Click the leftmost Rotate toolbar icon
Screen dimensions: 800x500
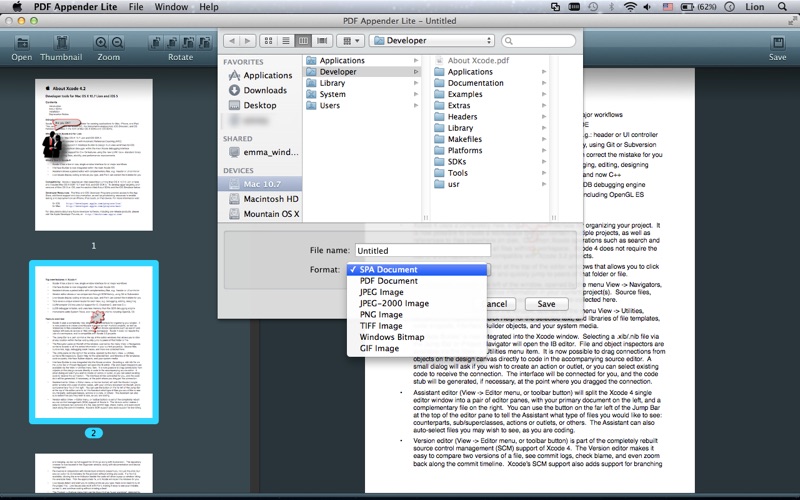156,42
